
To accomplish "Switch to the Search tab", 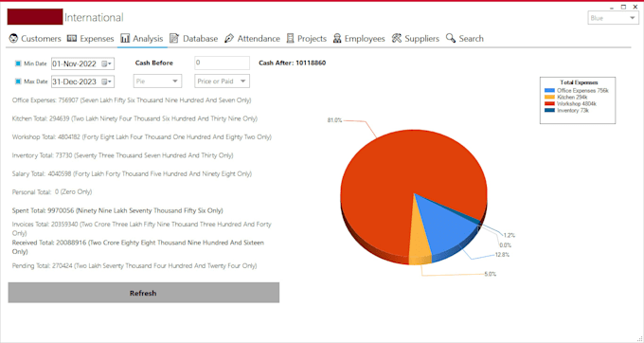I will click(465, 39).
